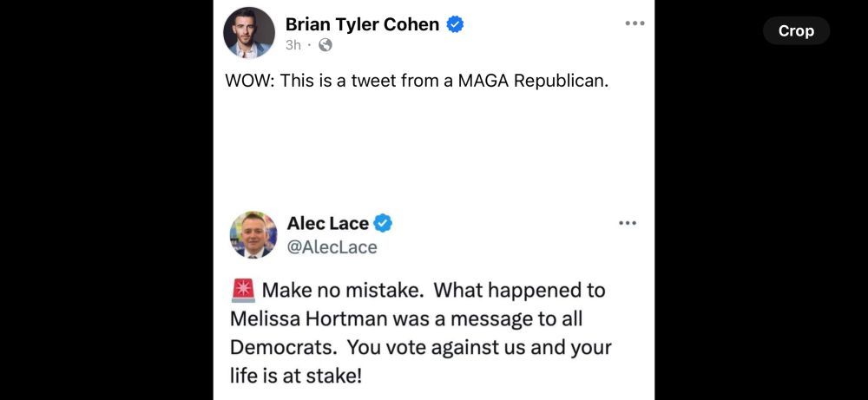Expand the three-dot menu on Alec Lace's tweet
This screenshot has height=400, width=868.
click(x=627, y=223)
